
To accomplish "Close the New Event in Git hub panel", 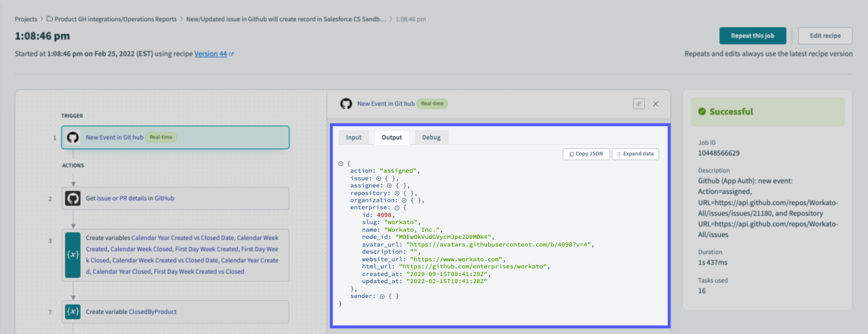I will pyautogui.click(x=656, y=103).
